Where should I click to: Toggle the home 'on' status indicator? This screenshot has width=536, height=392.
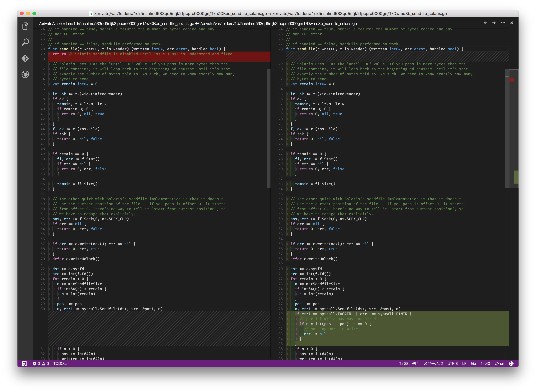[499, 364]
